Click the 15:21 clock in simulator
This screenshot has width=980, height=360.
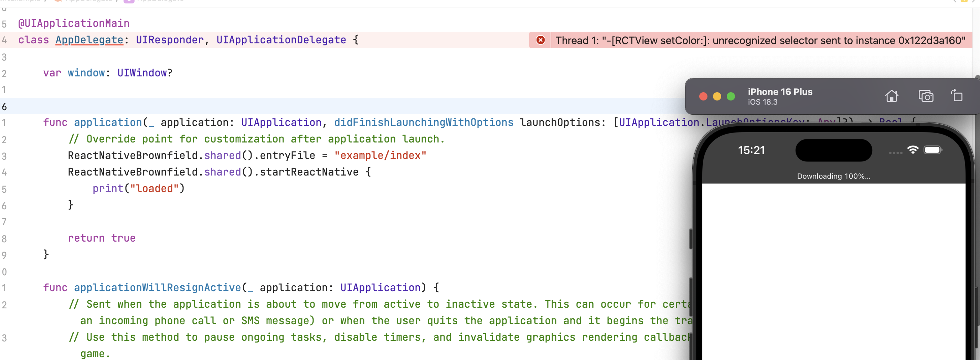751,150
